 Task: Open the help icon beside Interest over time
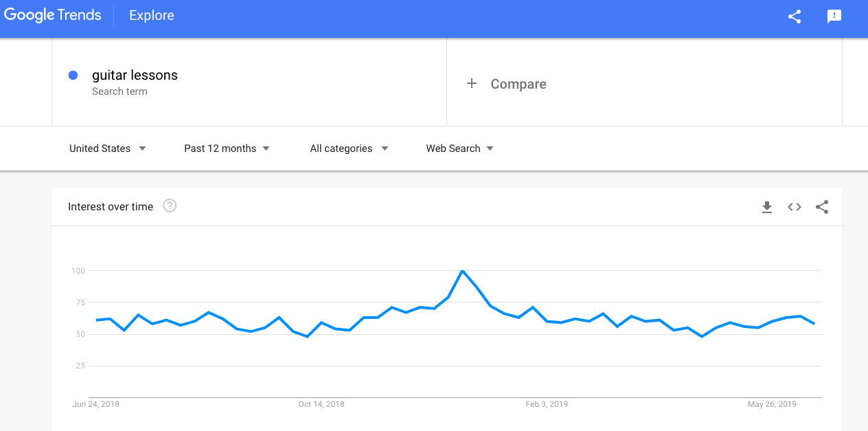(170, 206)
